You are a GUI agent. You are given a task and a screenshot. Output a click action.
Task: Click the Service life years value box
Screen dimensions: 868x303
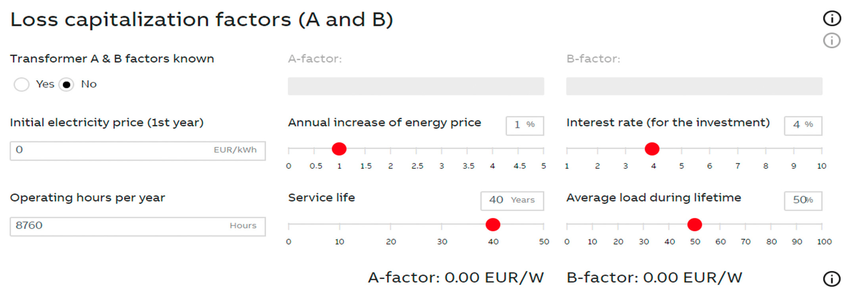coord(512,201)
